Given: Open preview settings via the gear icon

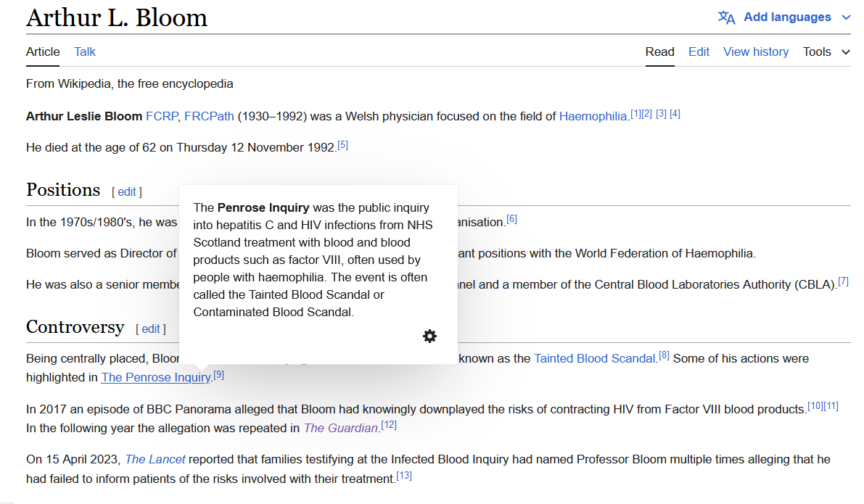Looking at the screenshot, I should coord(429,336).
